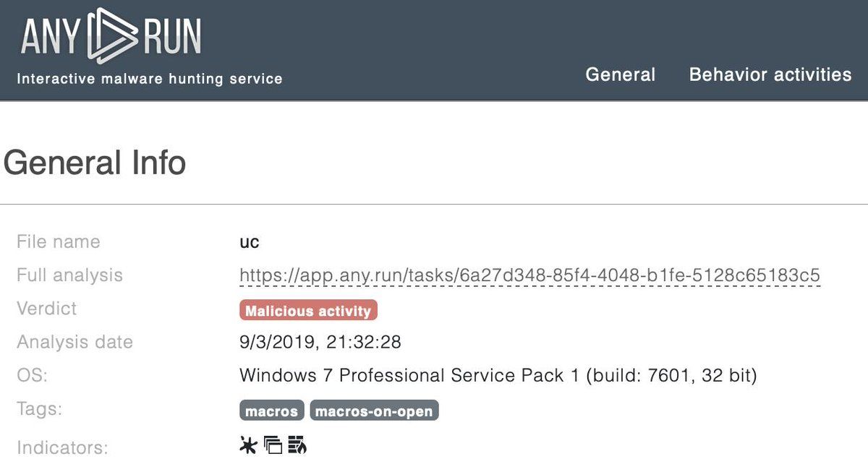Click the Tags label

pos(39,409)
